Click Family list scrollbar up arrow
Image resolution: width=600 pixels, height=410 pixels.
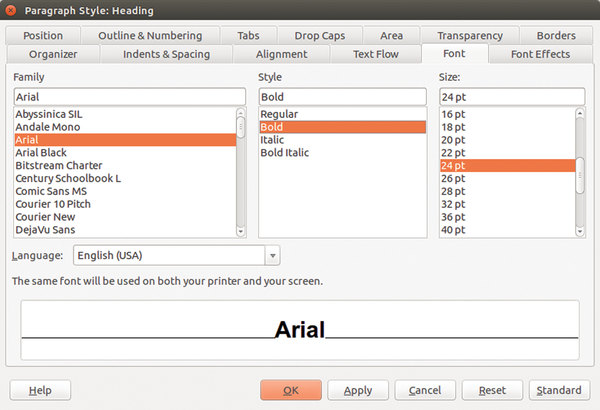pyautogui.click(x=241, y=113)
